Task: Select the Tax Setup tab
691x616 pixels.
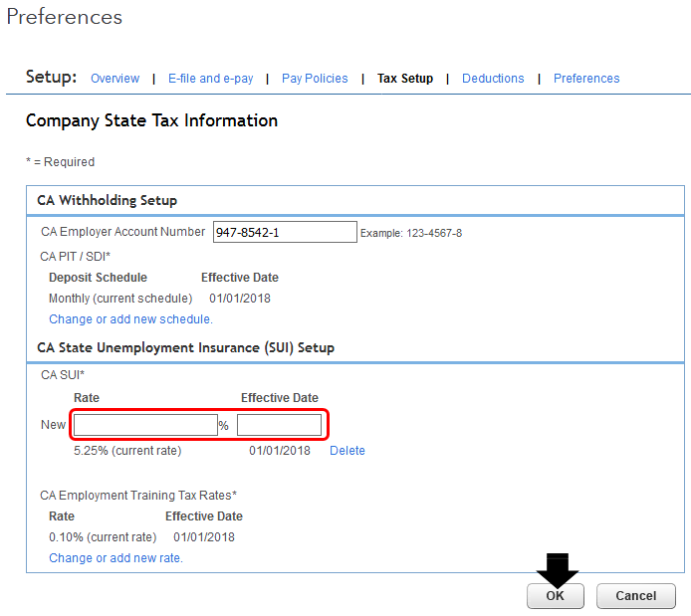Action: (x=405, y=79)
